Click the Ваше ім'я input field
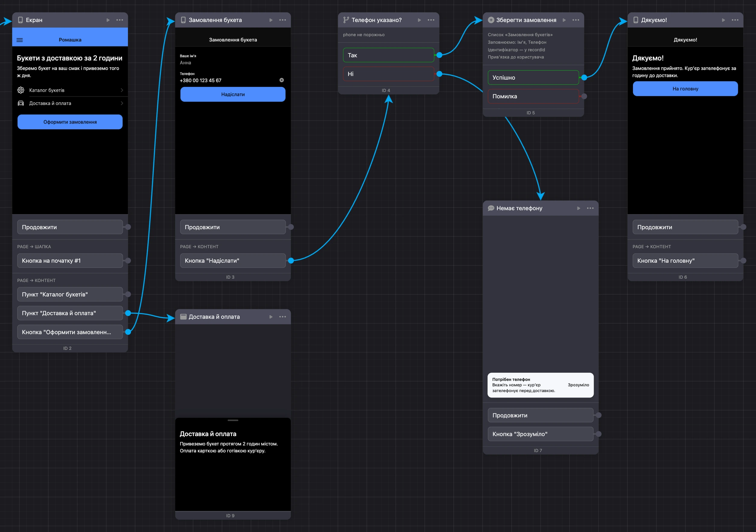 pos(233,60)
